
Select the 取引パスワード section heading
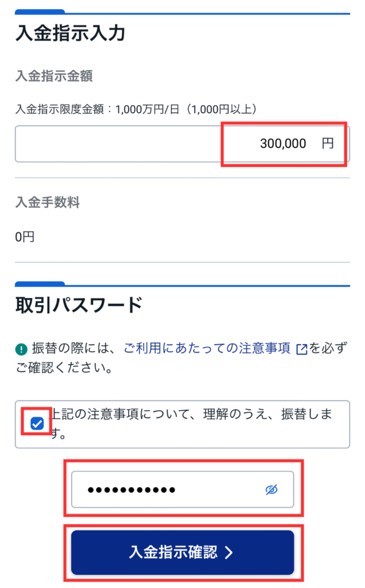point(78,305)
